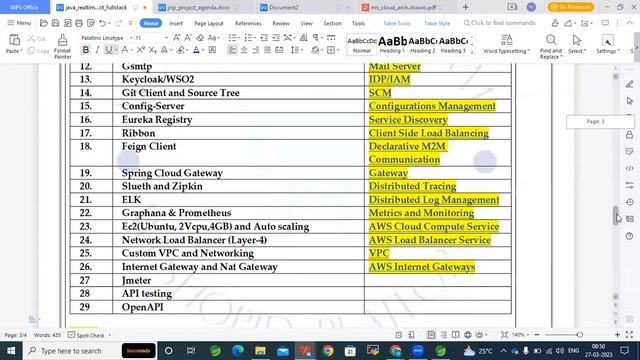This screenshot has height=360, width=640.
Task: Apply Heading 2 style
Action: coord(422,44)
